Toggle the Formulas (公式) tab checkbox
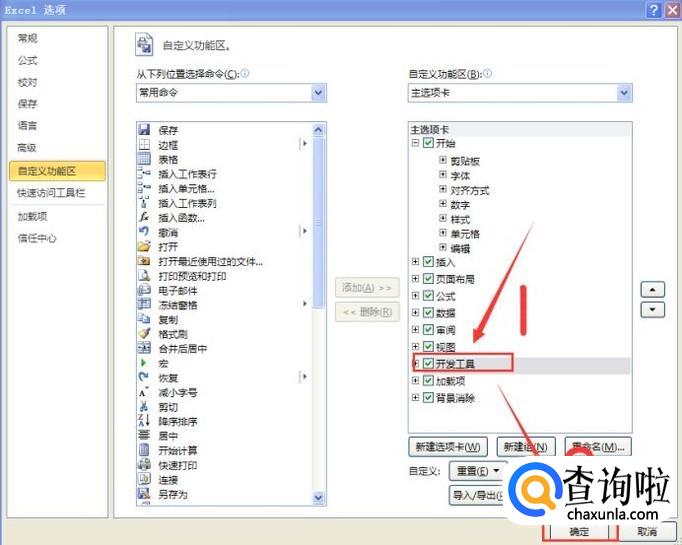Image resolution: width=682 pixels, height=545 pixels. coord(428,296)
